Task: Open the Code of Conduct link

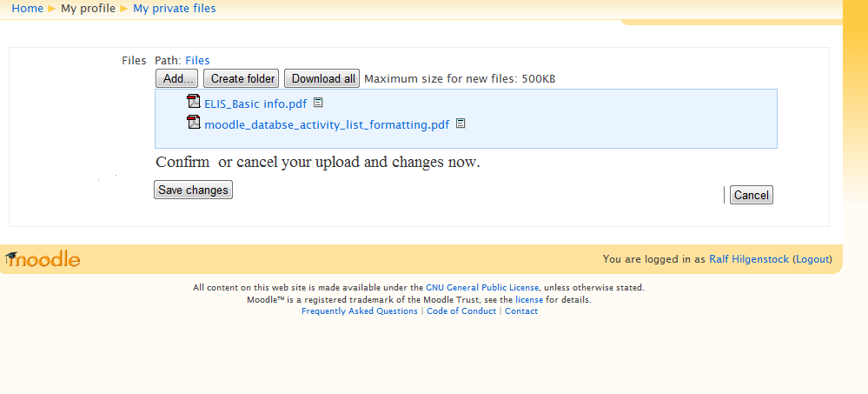Action: 461,311
